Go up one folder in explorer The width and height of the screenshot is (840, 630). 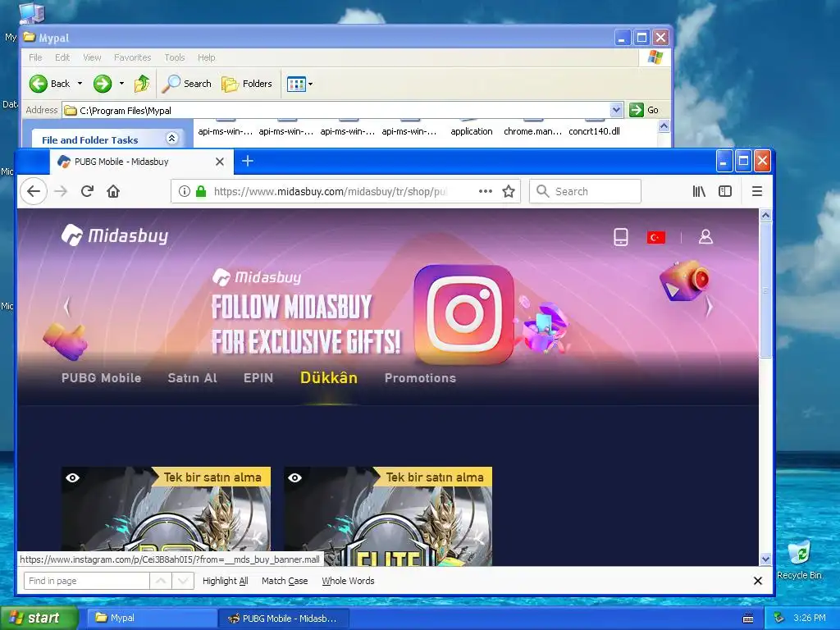tap(142, 84)
